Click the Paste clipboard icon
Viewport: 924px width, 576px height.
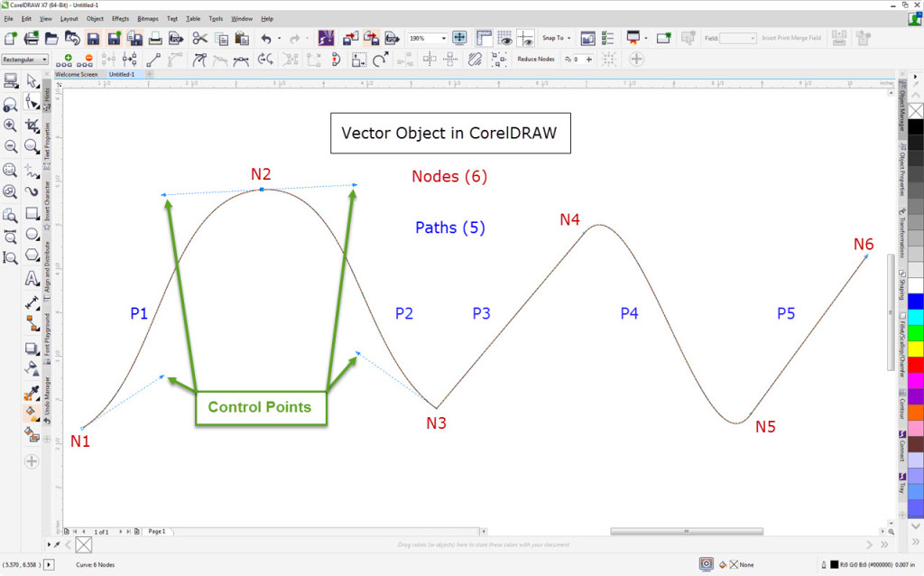[x=242, y=38]
